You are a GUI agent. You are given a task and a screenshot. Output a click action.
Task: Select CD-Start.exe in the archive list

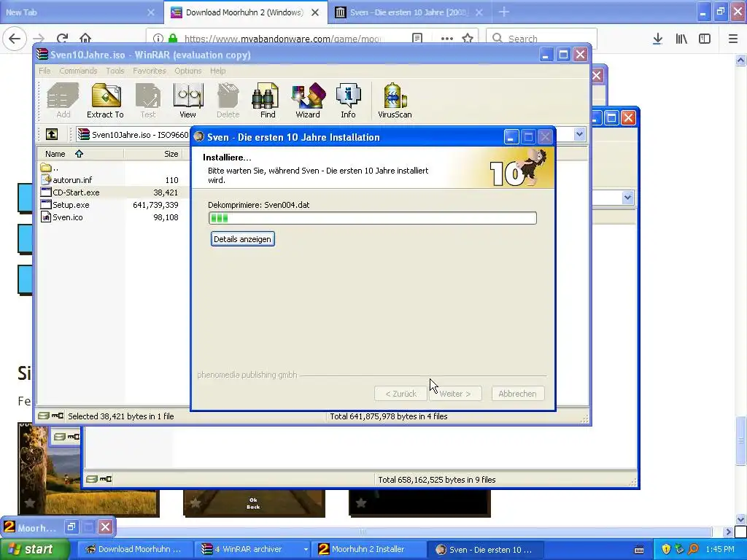pos(76,192)
